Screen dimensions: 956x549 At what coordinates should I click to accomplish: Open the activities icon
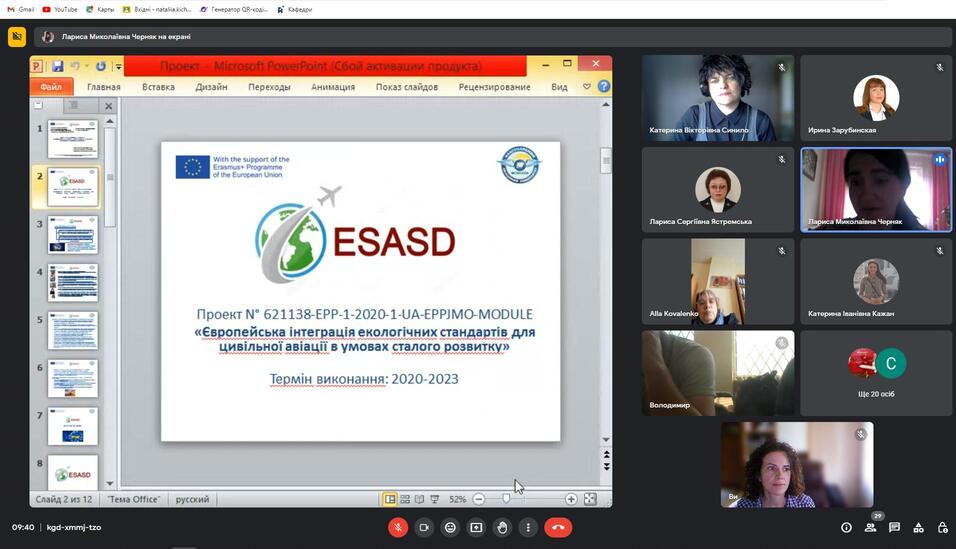tap(918, 527)
